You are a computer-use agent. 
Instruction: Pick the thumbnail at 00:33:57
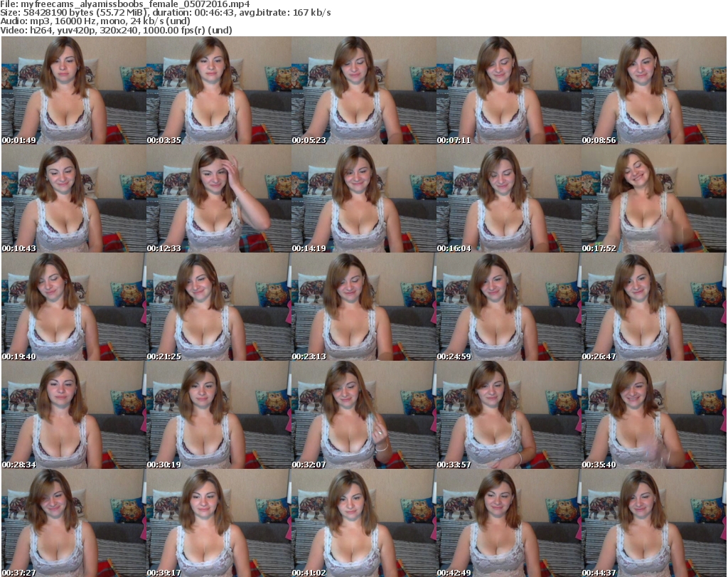508,415
